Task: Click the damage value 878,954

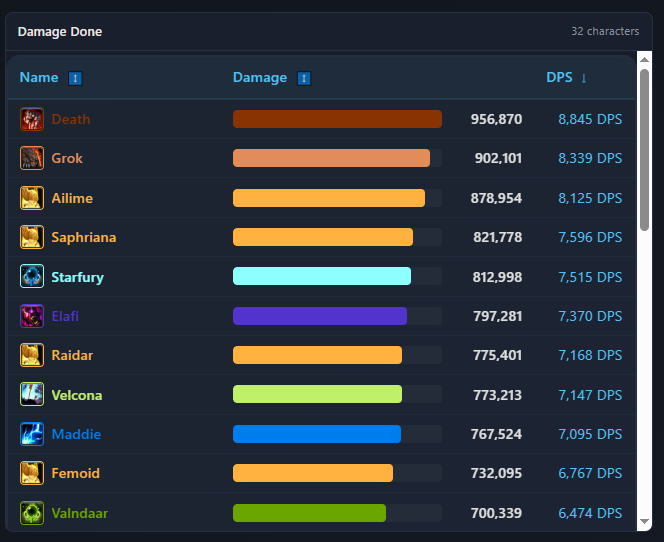Action: 496,198
